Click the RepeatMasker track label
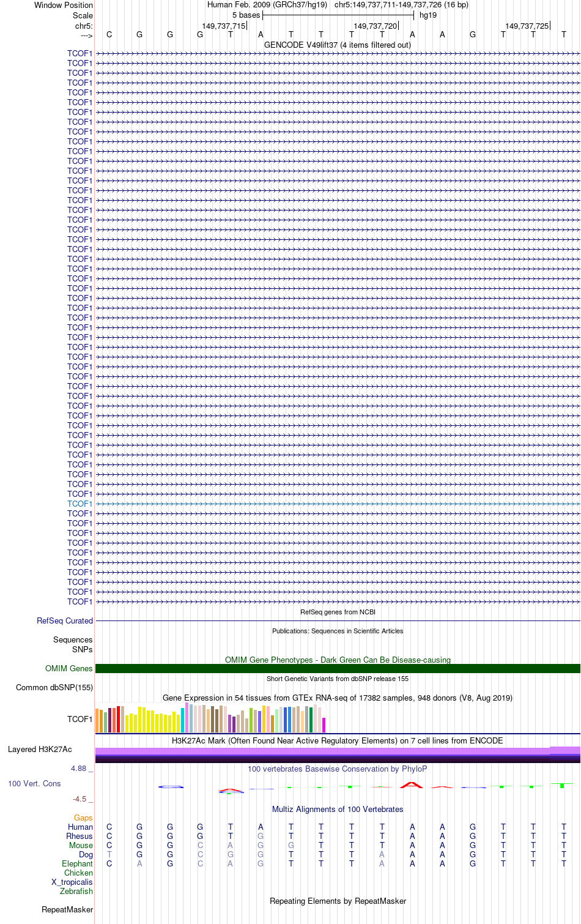Viewport: 581px width, 924px height. click(x=67, y=909)
